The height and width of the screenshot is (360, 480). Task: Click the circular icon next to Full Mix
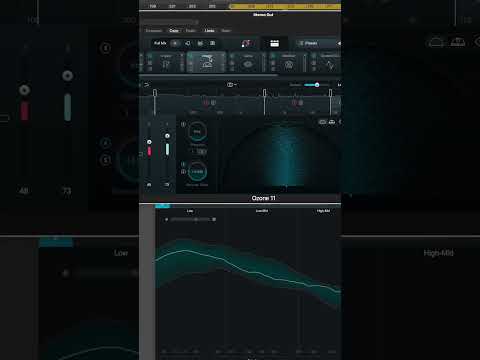(x=175, y=43)
